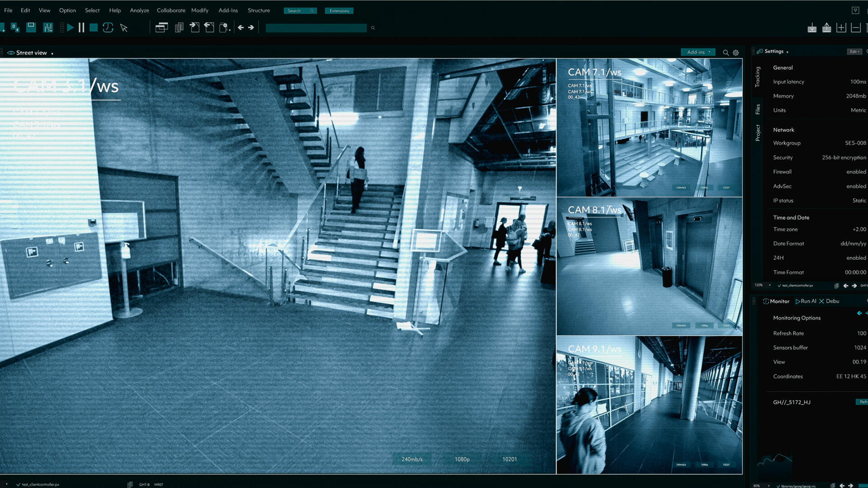Toggle the AdvSec enabled value

coord(856,186)
